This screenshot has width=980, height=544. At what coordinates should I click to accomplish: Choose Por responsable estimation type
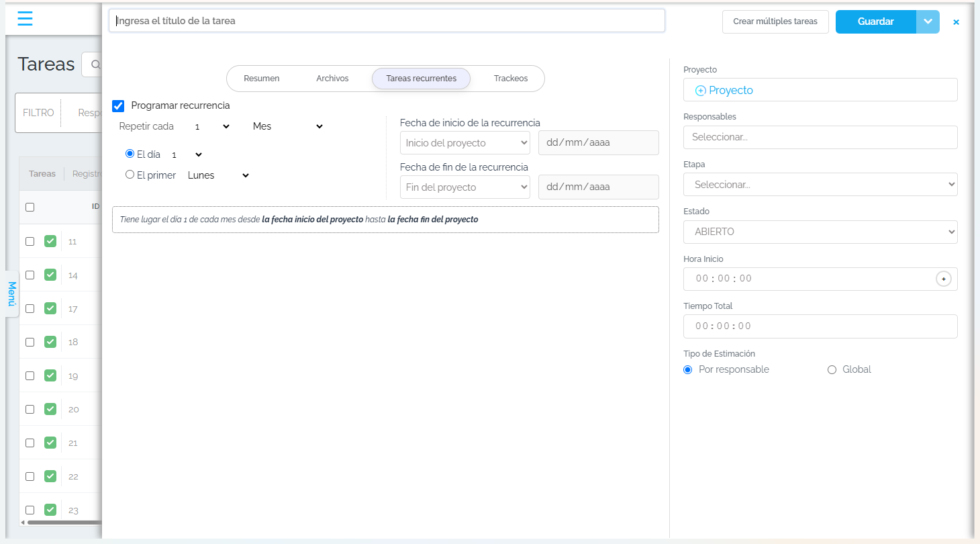click(x=687, y=369)
